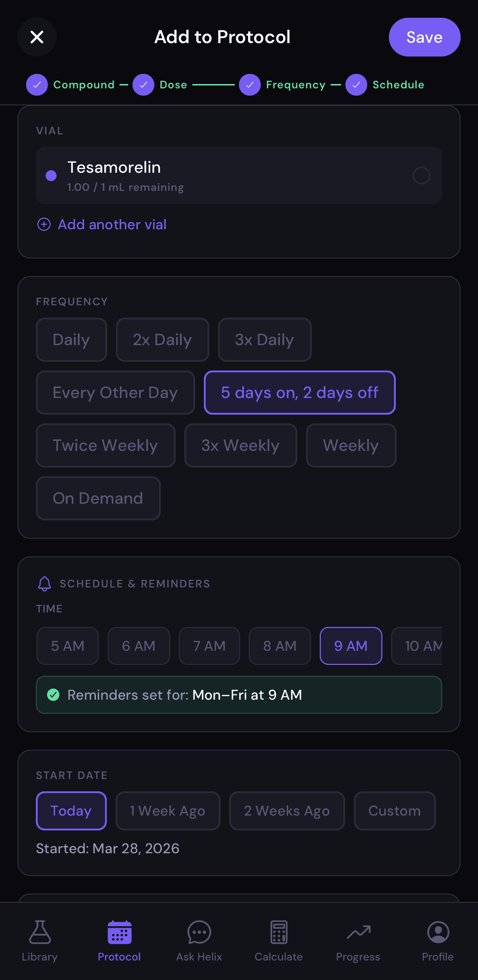The image size is (478, 980).
Task: Open the Profile person icon
Action: [x=438, y=933]
